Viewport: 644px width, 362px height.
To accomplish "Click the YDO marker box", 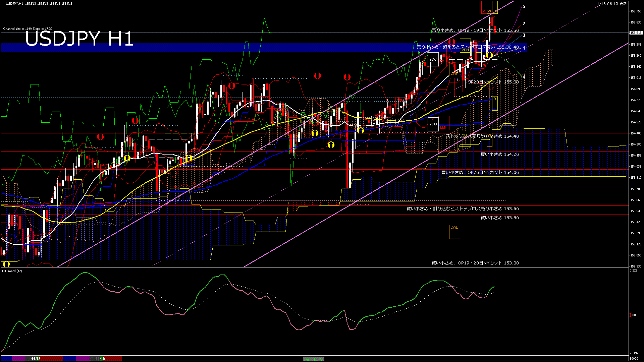I will click(x=433, y=124).
